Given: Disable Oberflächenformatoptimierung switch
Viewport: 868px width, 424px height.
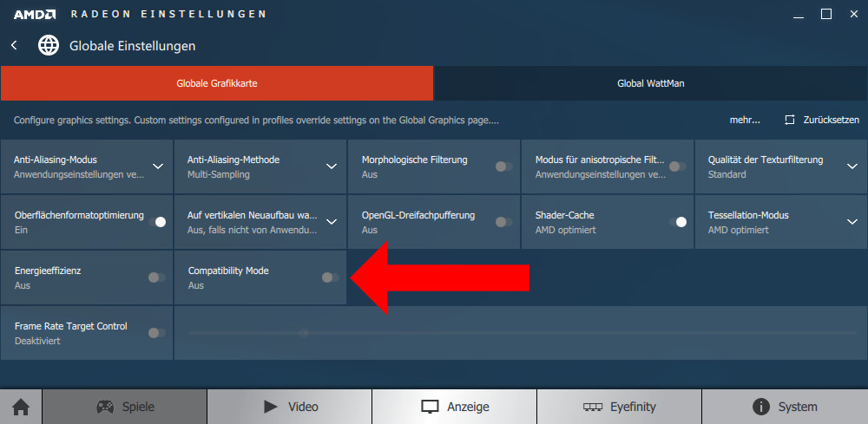Looking at the screenshot, I should click(x=157, y=222).
